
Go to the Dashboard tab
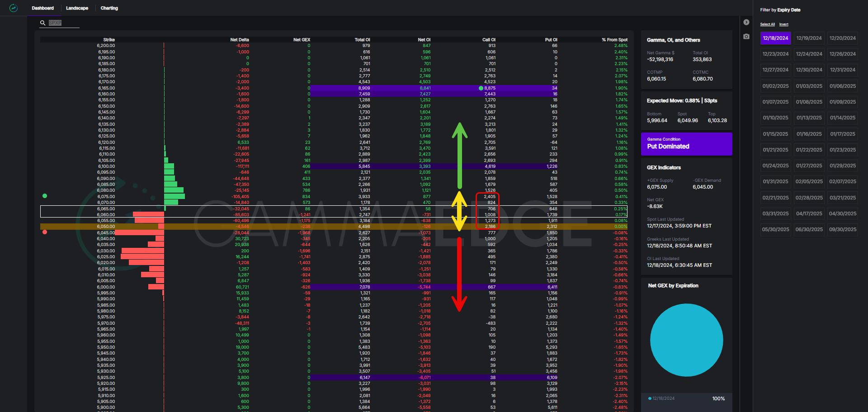42,8
